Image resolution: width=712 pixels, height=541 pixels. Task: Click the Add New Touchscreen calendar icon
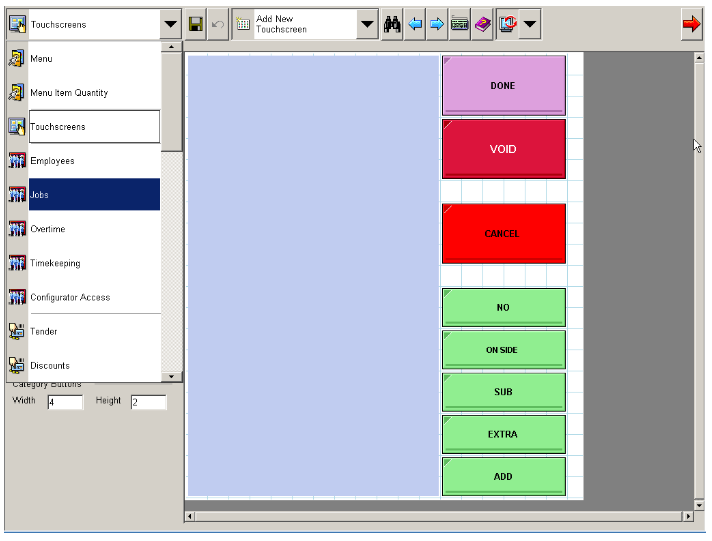[x=243, y=24]
